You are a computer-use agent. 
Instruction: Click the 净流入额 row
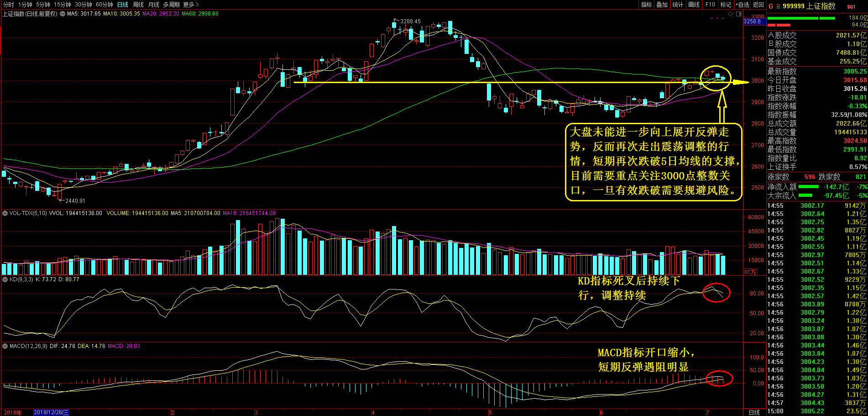[817, 187]
